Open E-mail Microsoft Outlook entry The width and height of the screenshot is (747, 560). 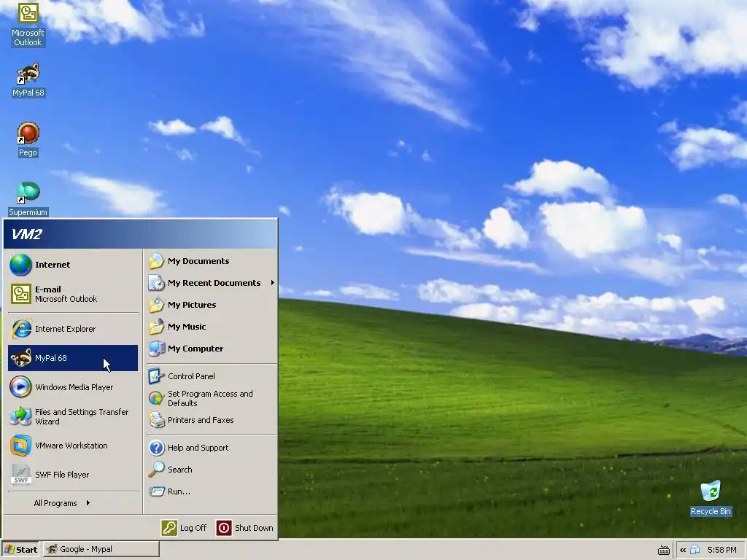[73, 294]
